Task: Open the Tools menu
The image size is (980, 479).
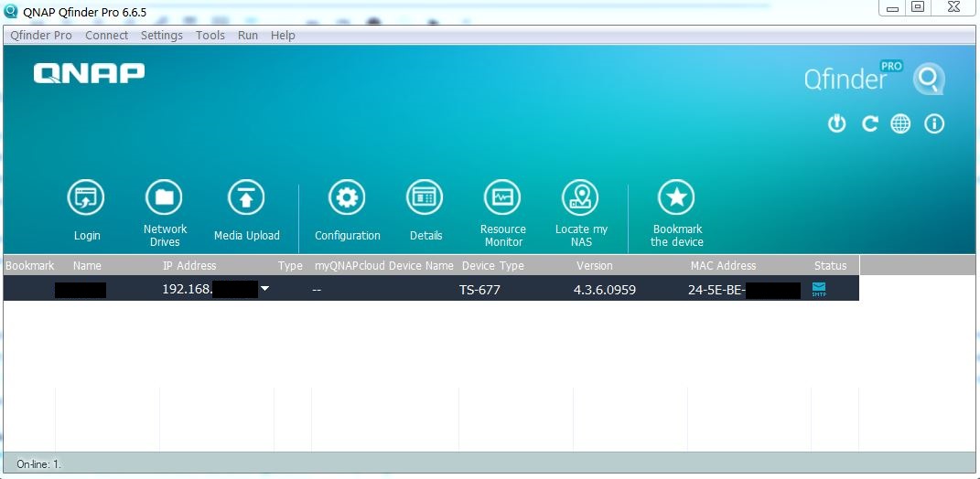Action: (x=210, y=36)
